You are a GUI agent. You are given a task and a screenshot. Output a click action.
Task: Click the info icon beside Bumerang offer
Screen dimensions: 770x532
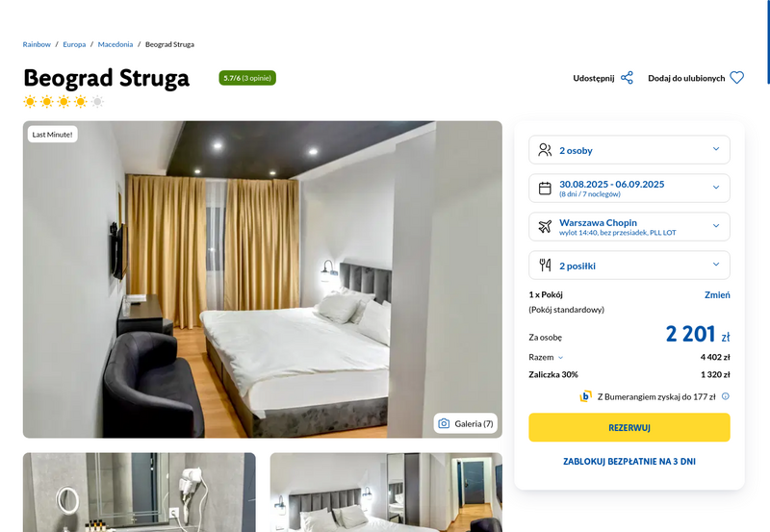(726, 396)
